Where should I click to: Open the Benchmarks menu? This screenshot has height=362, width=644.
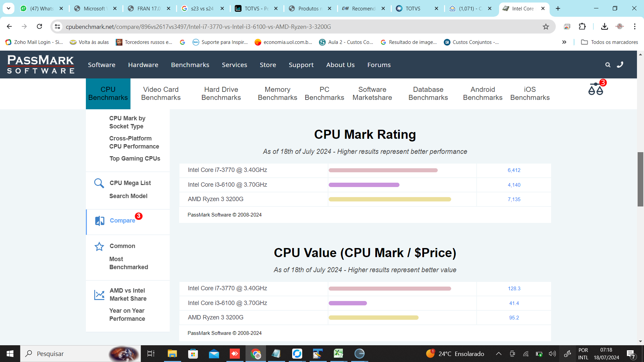point(190,65)
